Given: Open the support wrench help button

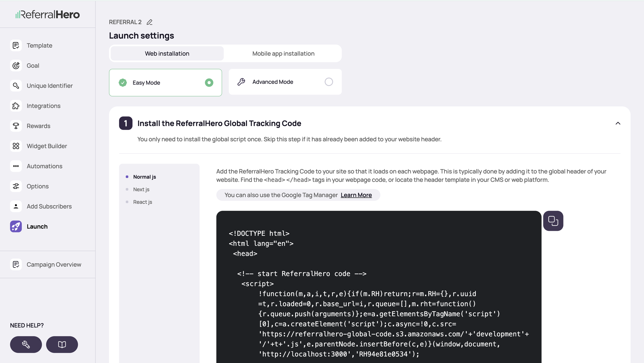Looking at the screenshot, I should [x=26, y=344].
